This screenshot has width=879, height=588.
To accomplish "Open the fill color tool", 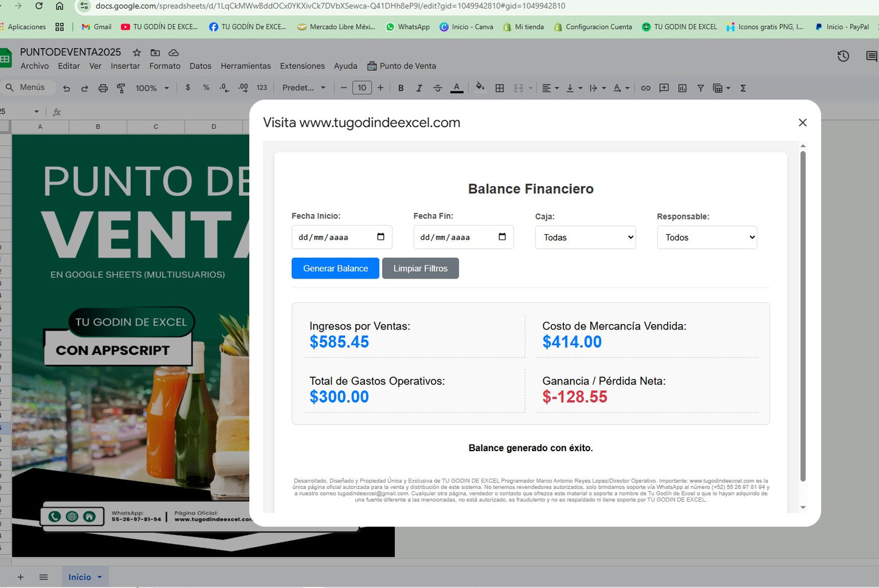I will [x=480, y=88].
